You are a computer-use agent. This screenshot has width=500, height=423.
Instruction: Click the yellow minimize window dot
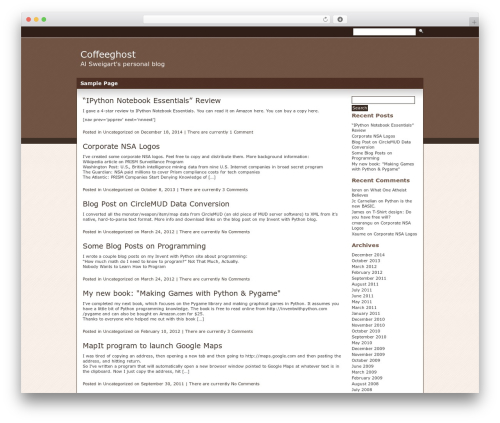pos(36,19)
